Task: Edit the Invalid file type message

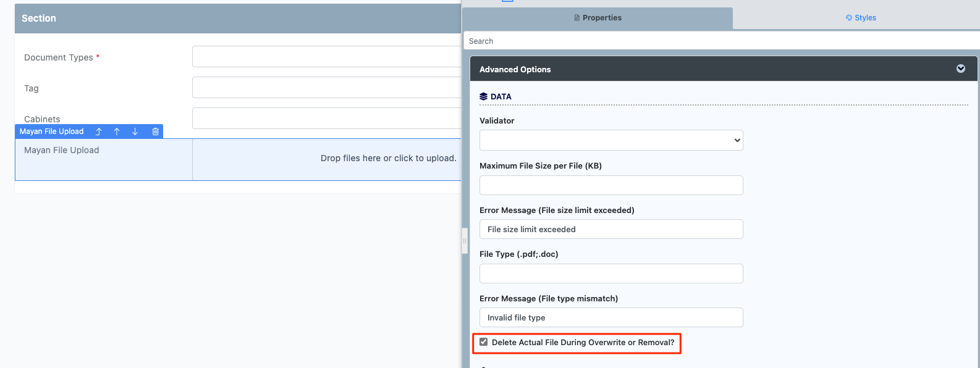Action: pyautogui.click(x=611, y=317)
